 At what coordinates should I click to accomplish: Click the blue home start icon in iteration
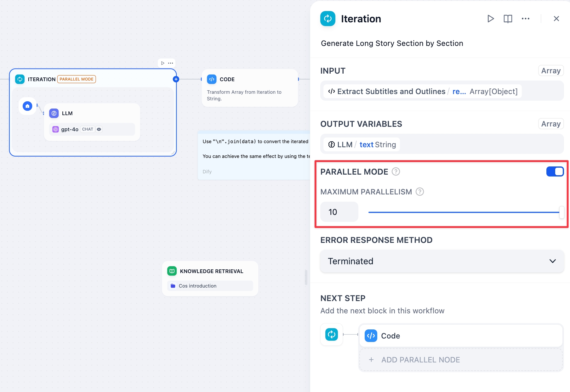tap(28, 106)
